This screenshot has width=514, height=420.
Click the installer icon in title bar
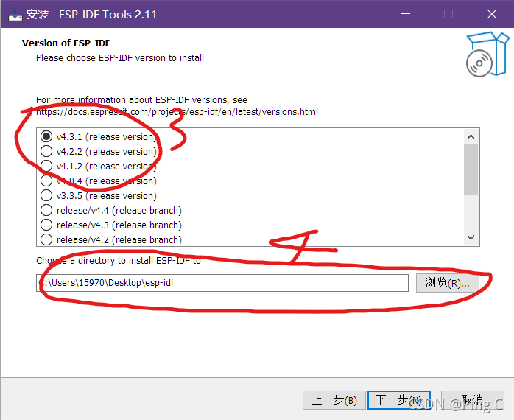(x=15, y=14)
